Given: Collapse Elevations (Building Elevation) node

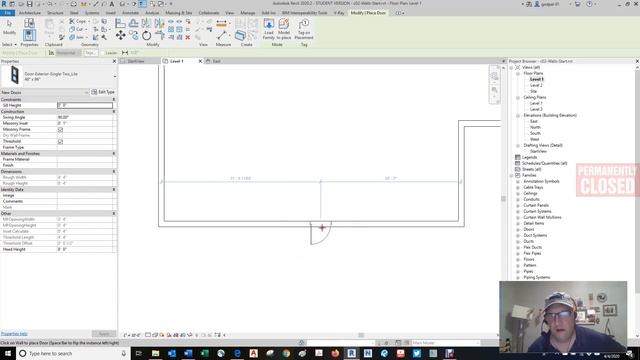Looking at the screenshot, I should point(518,116).
